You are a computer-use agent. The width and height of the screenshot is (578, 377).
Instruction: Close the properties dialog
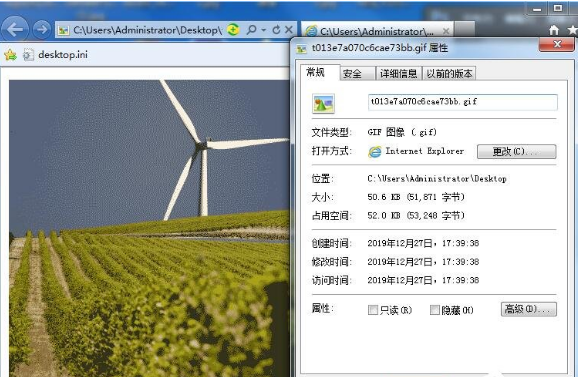(x=557, y=44)
